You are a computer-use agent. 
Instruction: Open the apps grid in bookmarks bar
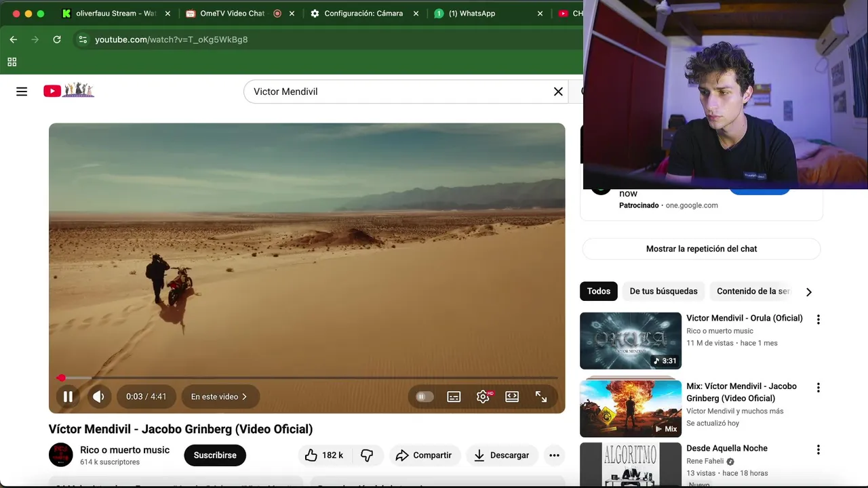pos(12,62)
